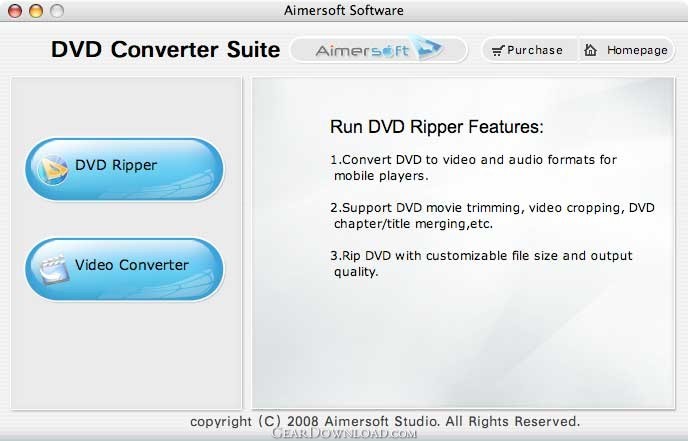Viewport: 688px width, 441px height.
Task: Click the 'Run DVD Ripper Features:' heading
Action: tap(437, 127)
